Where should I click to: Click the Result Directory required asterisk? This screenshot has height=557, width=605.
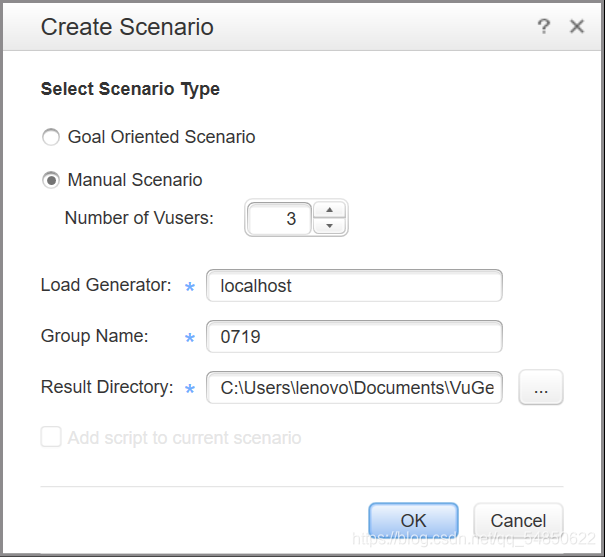click(190, 389)
